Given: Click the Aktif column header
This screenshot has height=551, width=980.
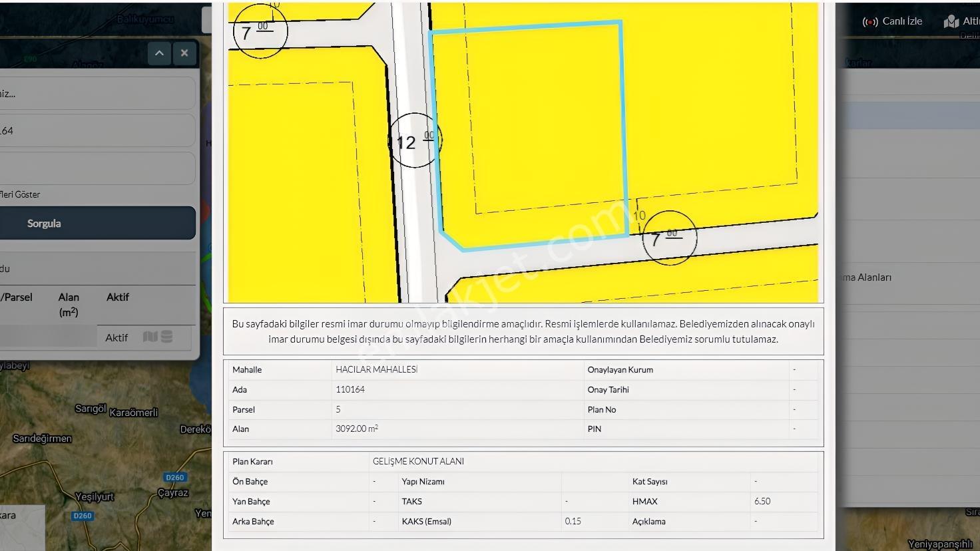Looking at the screenshot, I should 118,297.
